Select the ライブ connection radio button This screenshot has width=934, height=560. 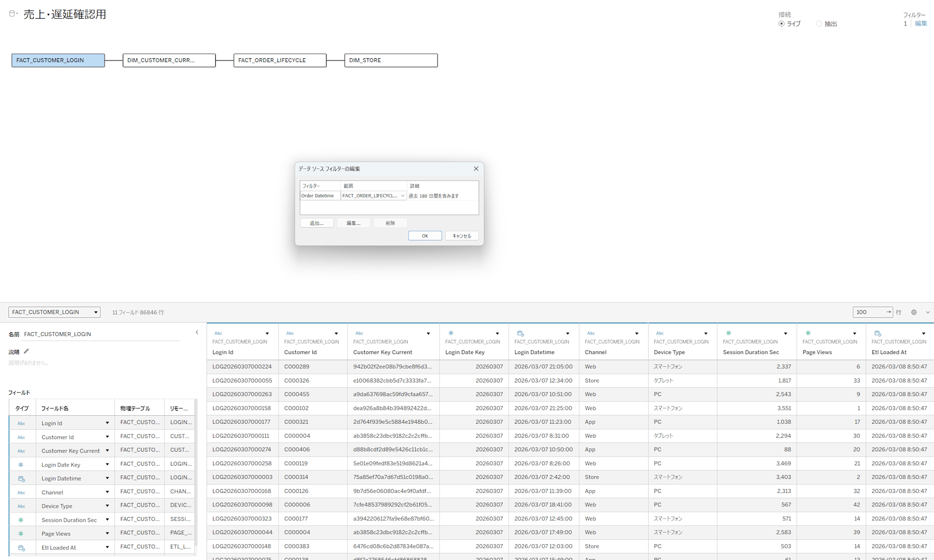[x=781, y=24]
